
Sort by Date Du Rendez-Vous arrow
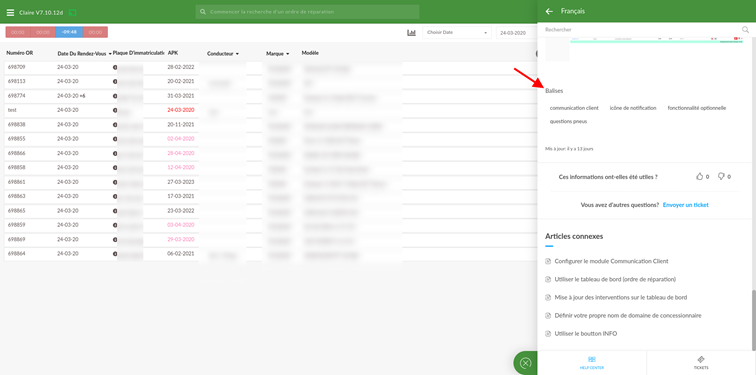coord(110,54)
